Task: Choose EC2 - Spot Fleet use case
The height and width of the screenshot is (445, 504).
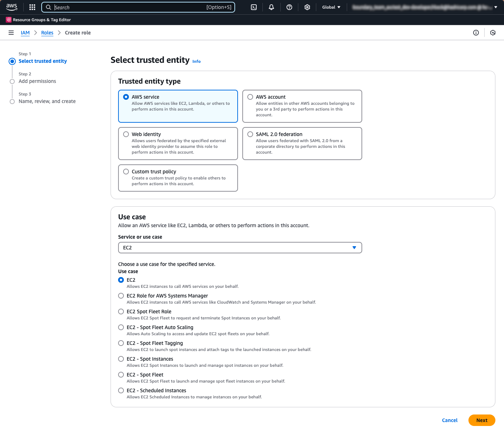Action: point(121,375)
